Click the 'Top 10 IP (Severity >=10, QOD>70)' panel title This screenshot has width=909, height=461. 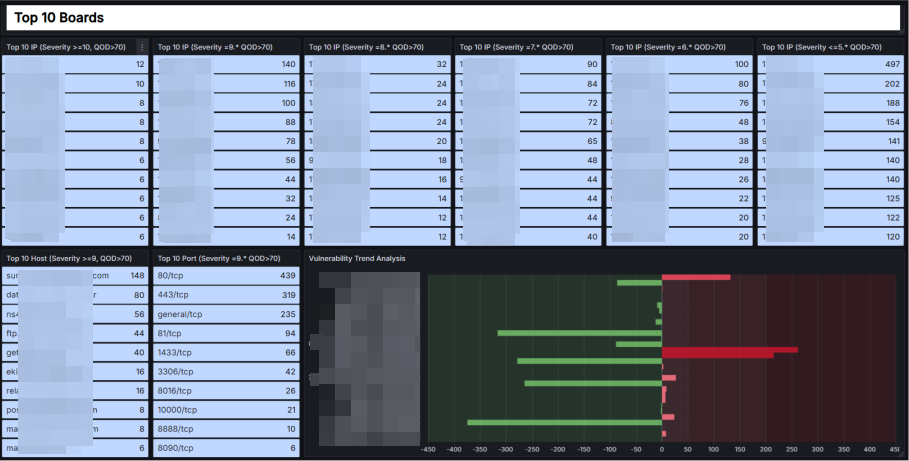click(x=66, y=47)
